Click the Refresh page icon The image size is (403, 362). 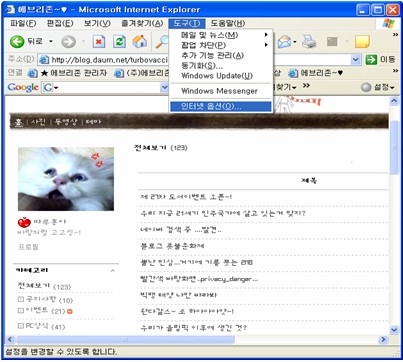pos(119,42)
